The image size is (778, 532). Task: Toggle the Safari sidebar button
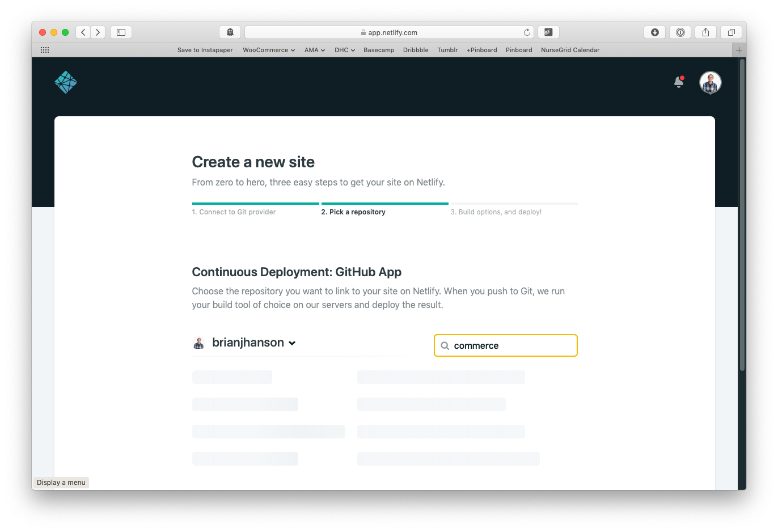coord(121,32)
